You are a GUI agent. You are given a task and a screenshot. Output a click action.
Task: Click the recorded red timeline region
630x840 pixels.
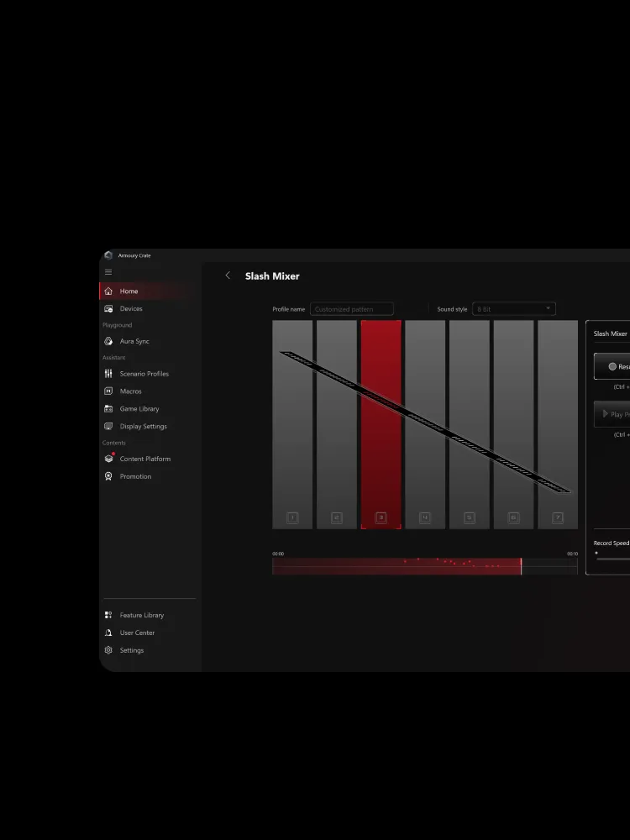(396, 566)
